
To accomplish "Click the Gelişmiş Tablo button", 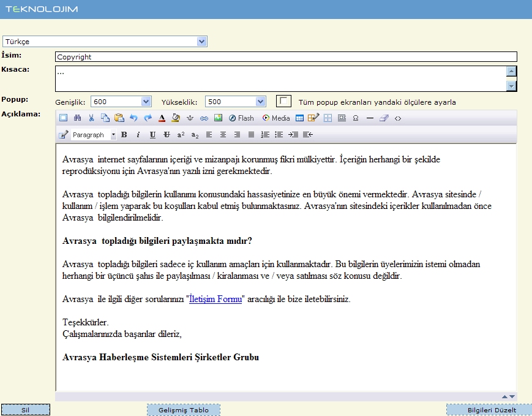I will point(184,409).
